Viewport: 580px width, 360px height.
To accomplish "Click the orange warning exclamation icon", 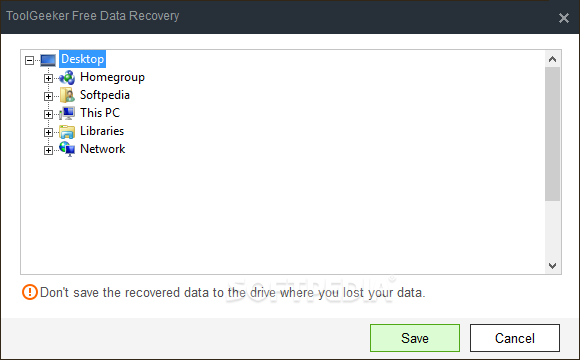I will coord(30,292).
